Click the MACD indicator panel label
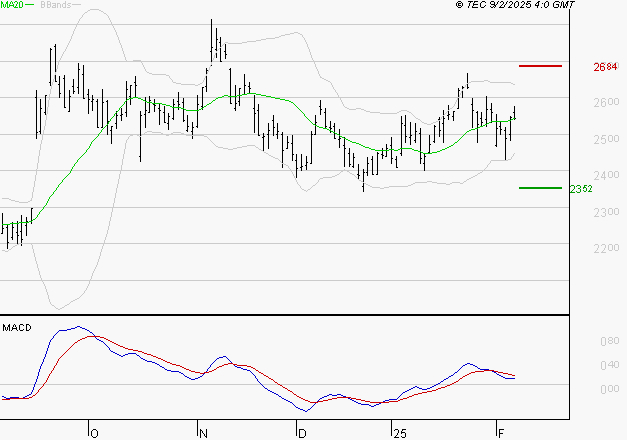The height and width of the screenshot is (440, 627). pyautogui.click(x=17, y=327)
